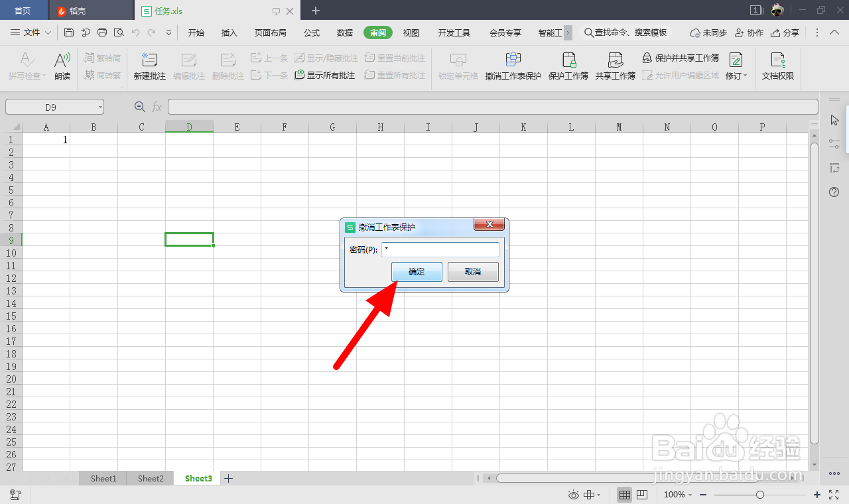Image resolution: width=849 pixels, height=504 pixels.
Task: Click 保护并共享工作簿 button
Action: point(681,58)
